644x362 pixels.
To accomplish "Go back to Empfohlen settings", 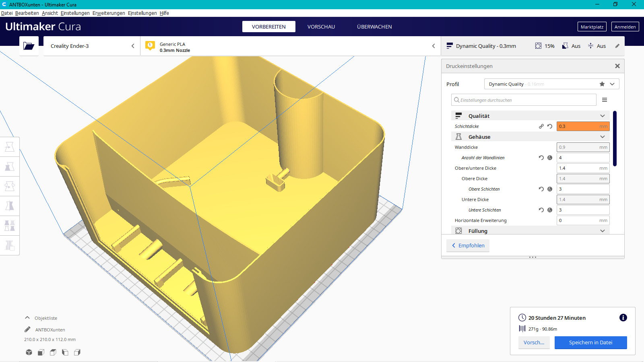I will [468, 245].
